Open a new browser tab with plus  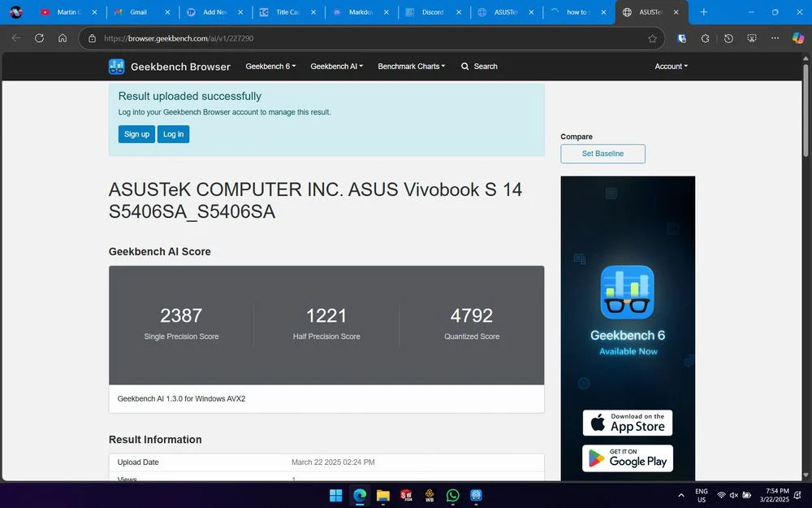[x=703, y=12]
